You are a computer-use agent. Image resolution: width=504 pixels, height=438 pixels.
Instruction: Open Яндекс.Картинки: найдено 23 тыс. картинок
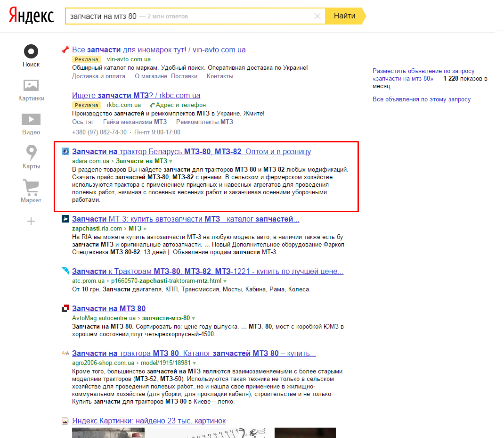click(x=149, y=421)
